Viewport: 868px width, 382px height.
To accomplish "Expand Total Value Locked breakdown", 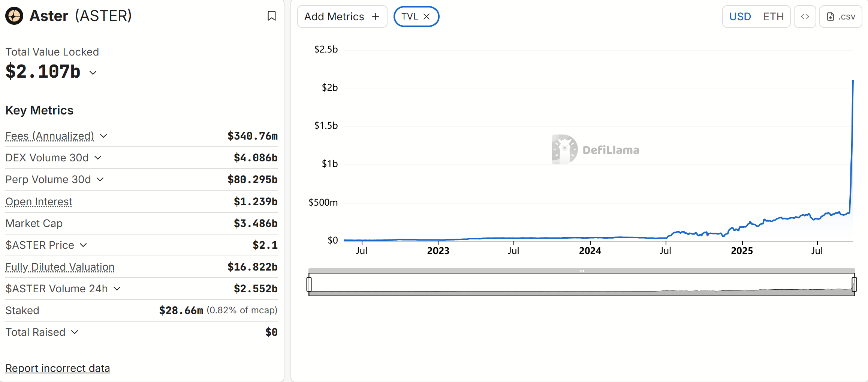I will 93,73.
